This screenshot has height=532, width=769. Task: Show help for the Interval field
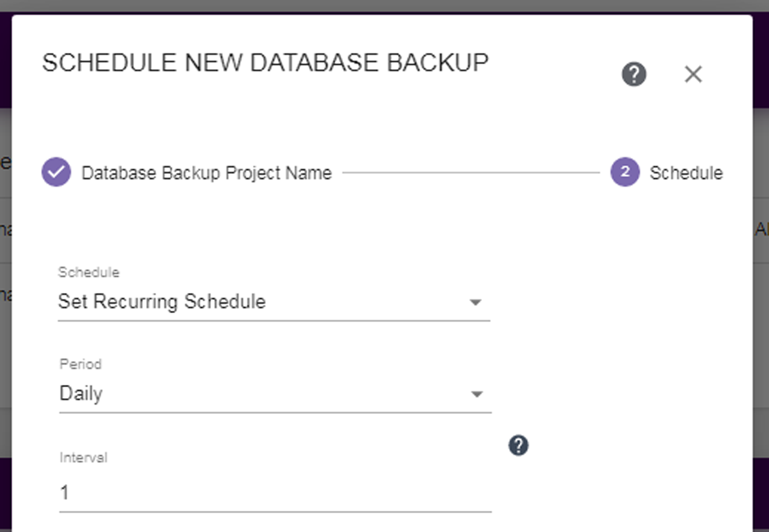tap(518, 446)
